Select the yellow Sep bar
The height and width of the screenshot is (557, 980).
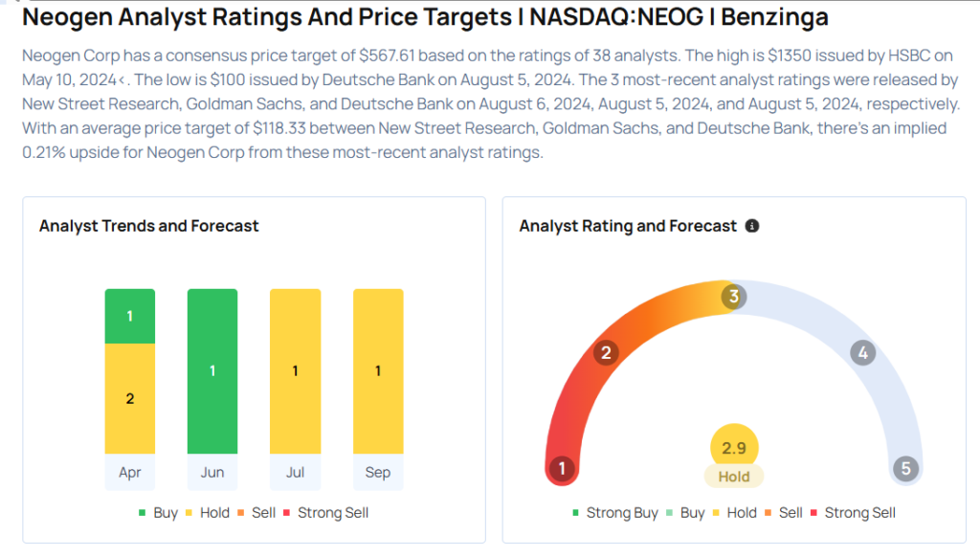[378, 371]
